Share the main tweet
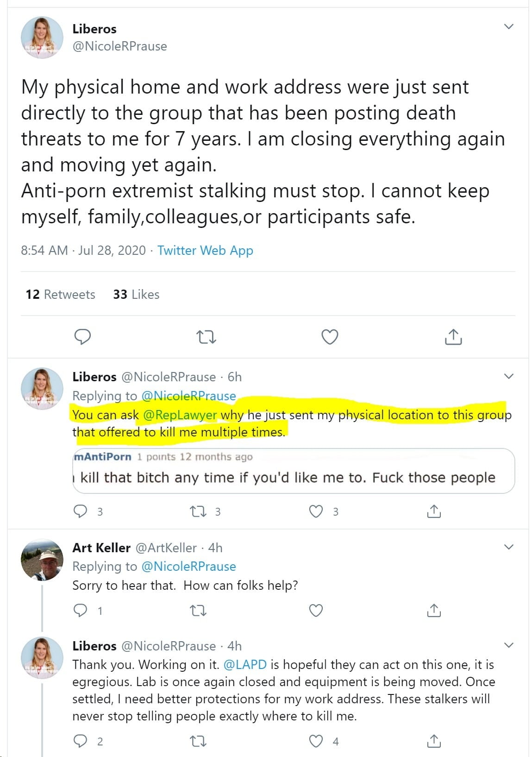Image resolution: width=532 pixels, height=757 pixels. [453, 337]
